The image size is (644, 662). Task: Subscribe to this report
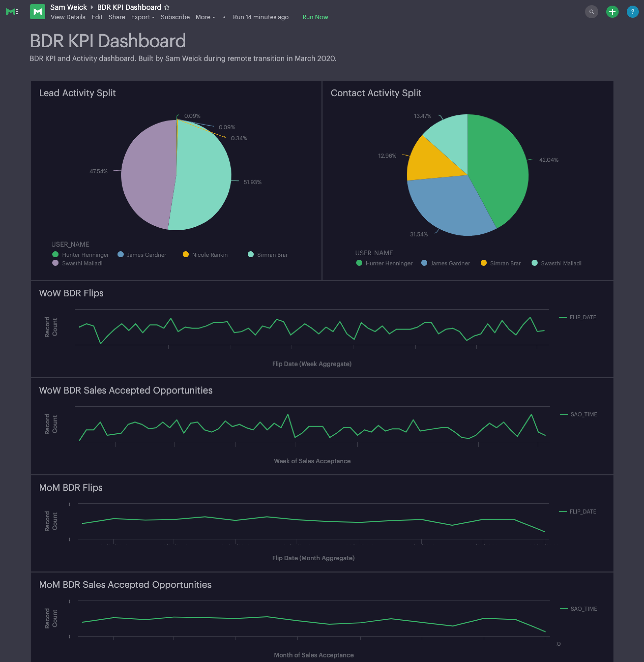[175, 17]
